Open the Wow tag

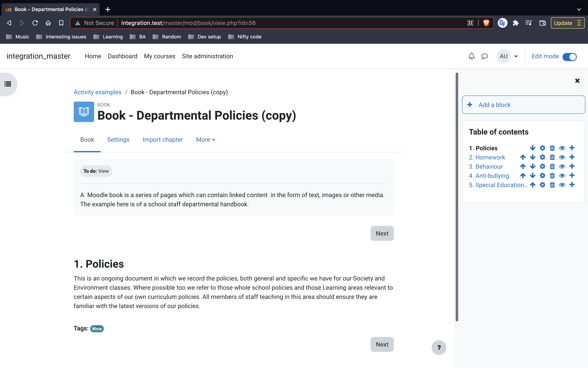97,329
